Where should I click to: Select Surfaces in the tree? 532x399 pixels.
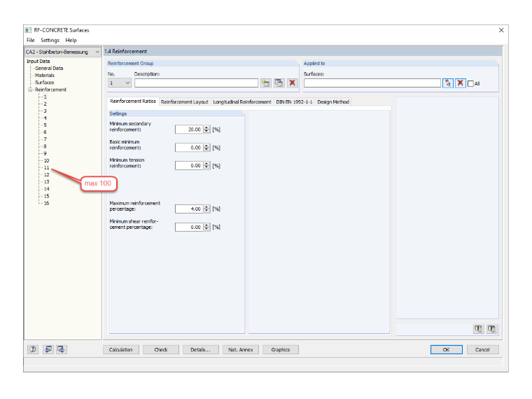pos(44,83)
